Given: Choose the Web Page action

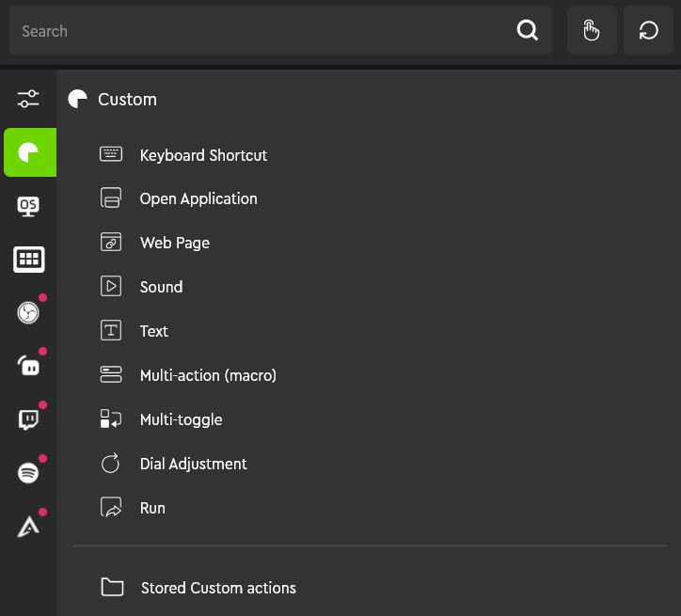Looking at the screenshot, I should tap(155, 243).
